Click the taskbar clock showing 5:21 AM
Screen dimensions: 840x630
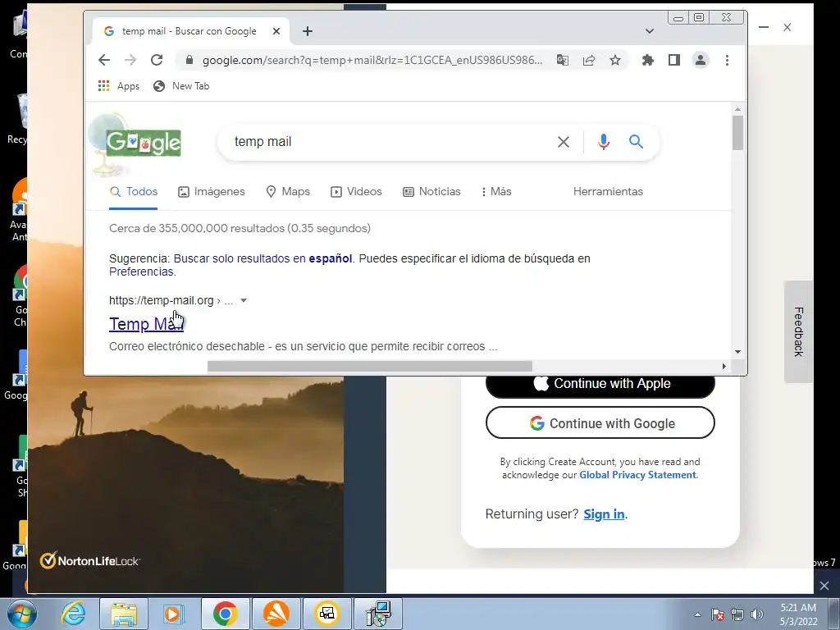(798, 614)
